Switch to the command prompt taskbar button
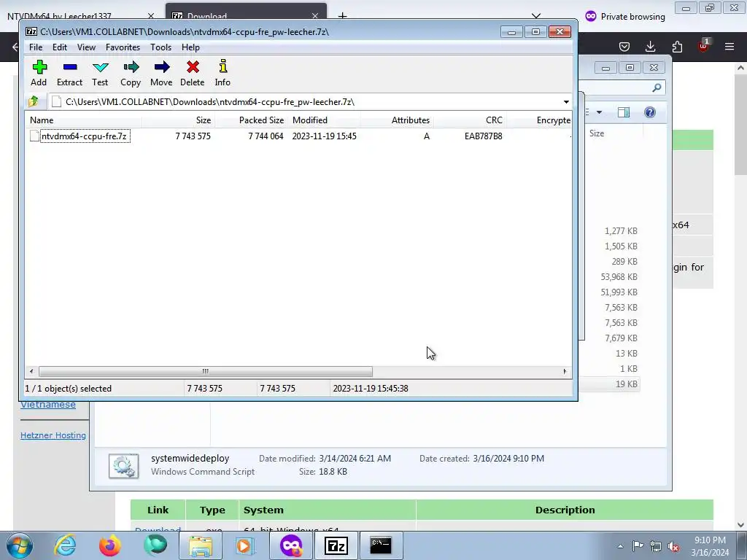Image resolution: width=747 pixels, height=560 pixels. [381, 545]
